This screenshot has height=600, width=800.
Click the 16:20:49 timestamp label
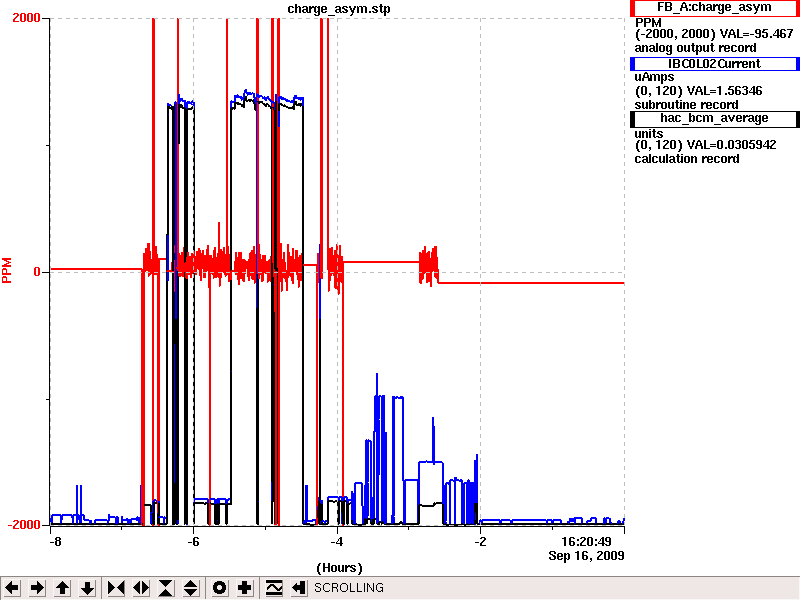tap(586, 542)
